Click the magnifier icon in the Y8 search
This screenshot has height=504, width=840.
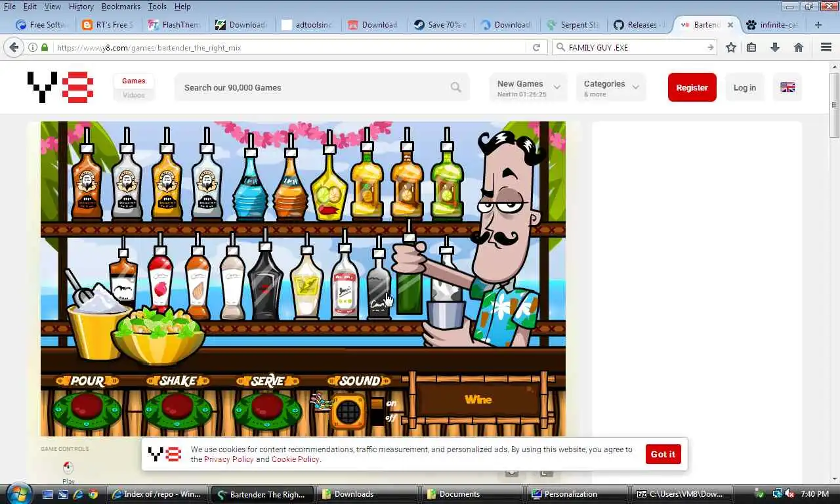(455, 87)
